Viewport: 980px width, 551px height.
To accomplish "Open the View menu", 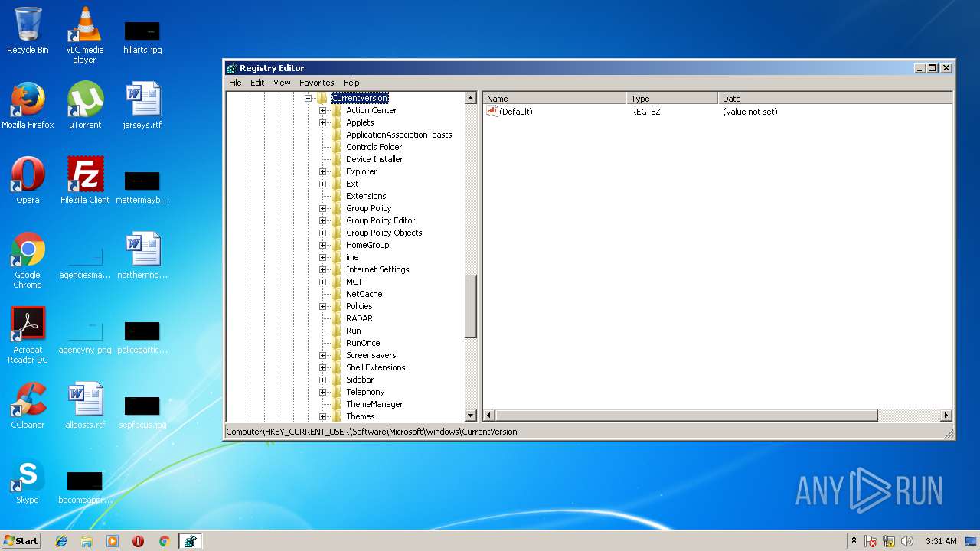I will point(282,83).
